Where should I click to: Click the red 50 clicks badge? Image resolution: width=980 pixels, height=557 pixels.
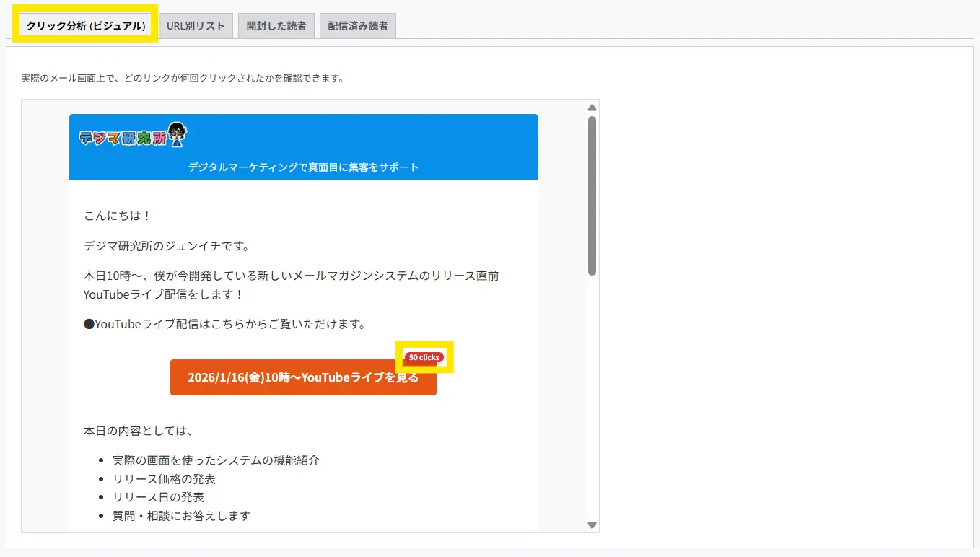coord(424,357)
